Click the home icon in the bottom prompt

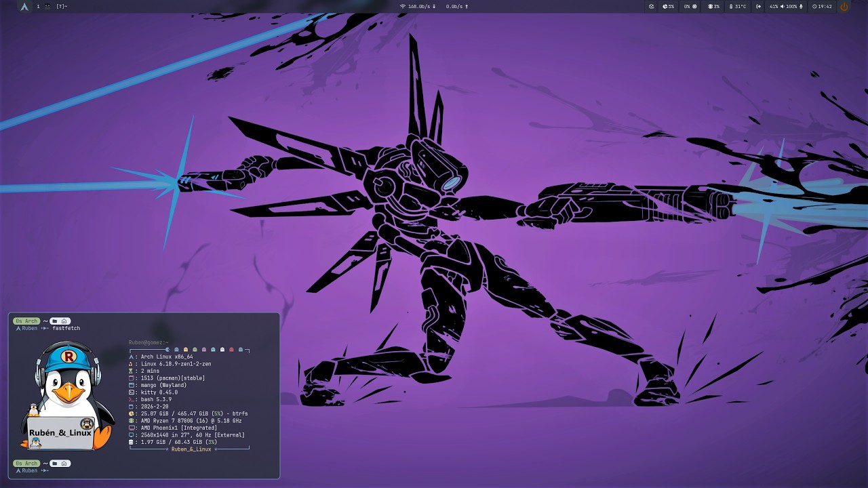[64, 464]
